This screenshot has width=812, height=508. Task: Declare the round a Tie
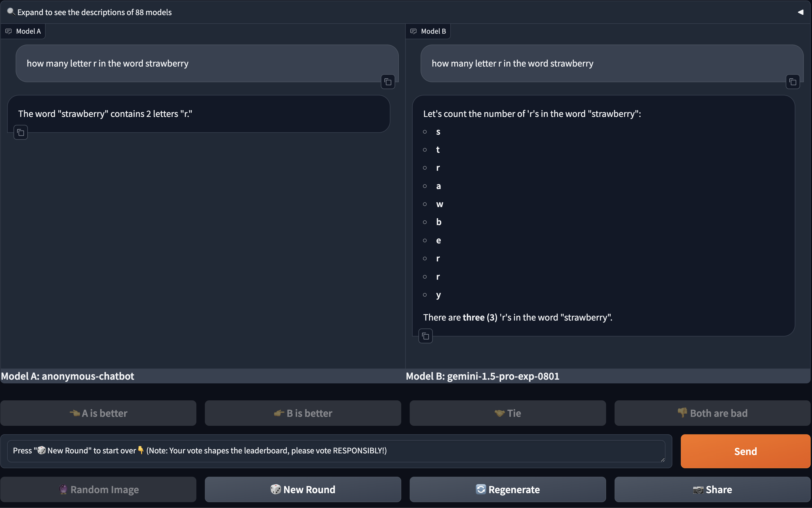coord(507,413)
